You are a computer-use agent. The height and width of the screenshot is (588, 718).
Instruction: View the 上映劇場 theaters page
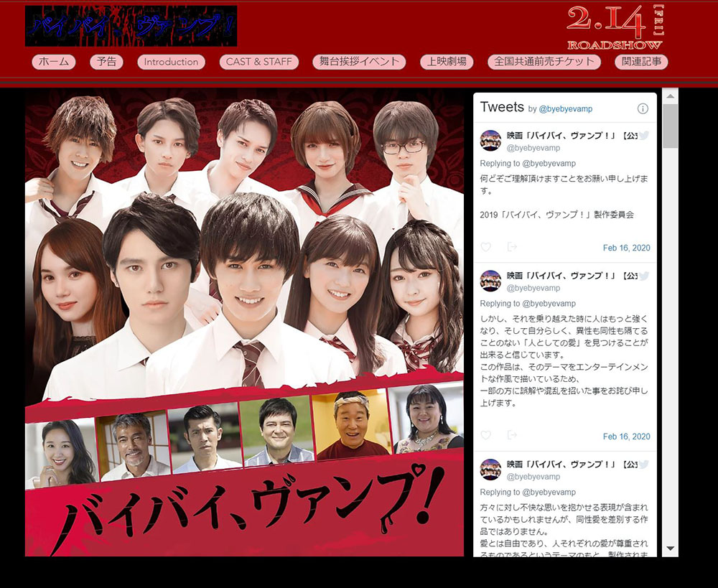pos(447,62)
